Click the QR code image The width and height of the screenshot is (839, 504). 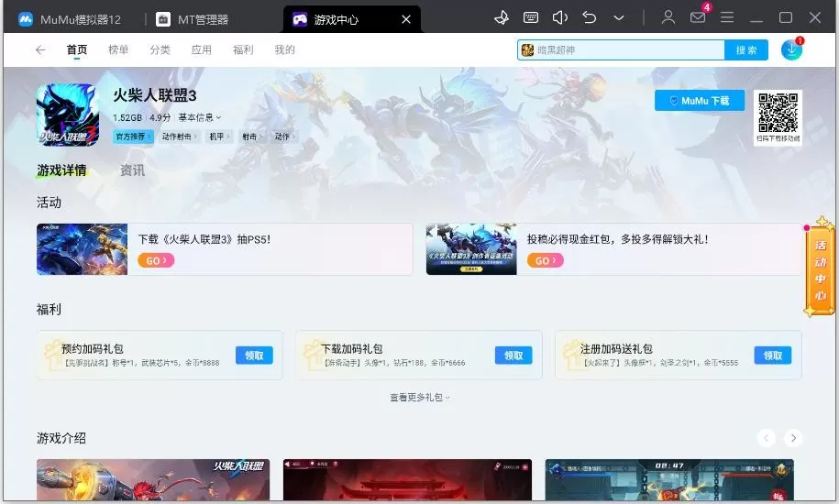778,113
